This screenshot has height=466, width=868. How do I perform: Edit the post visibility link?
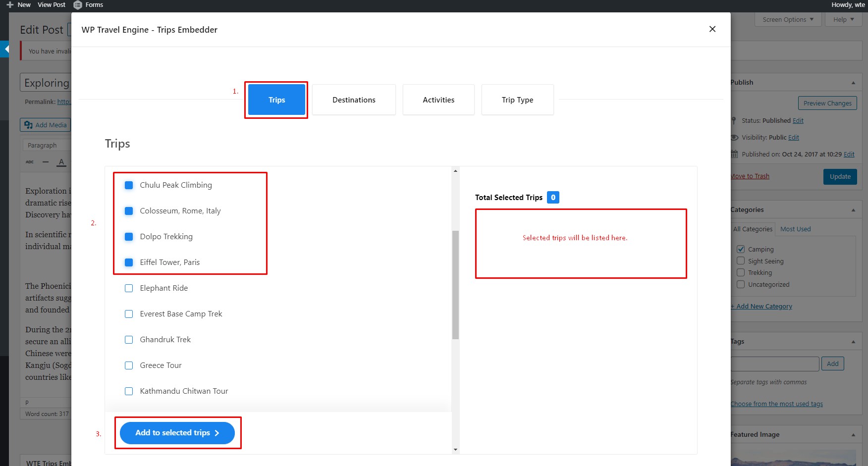(794, 138)
